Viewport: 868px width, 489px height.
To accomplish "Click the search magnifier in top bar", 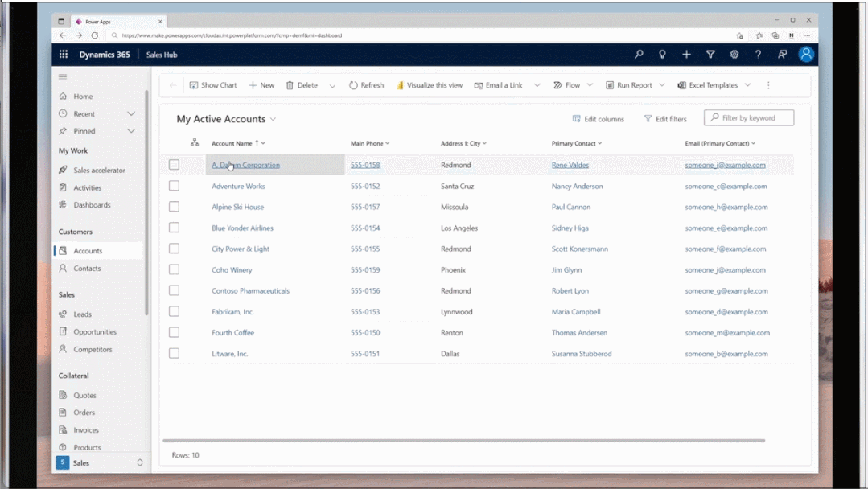I will pyautogui.click(x=639, y=54).
